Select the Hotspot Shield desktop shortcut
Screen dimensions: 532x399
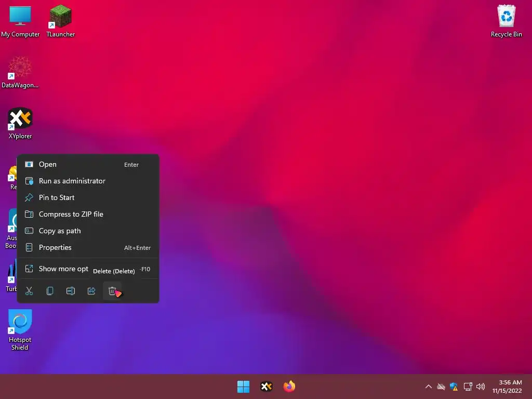point(20,330)
